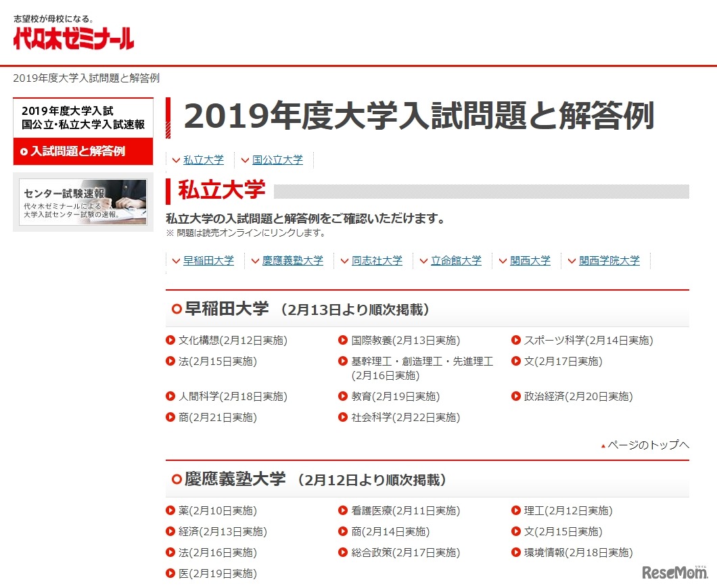The image size is (717, 588).
Task: Click arrow icon beside 薬
Action: pyautogui.click(x=170, y=511)
